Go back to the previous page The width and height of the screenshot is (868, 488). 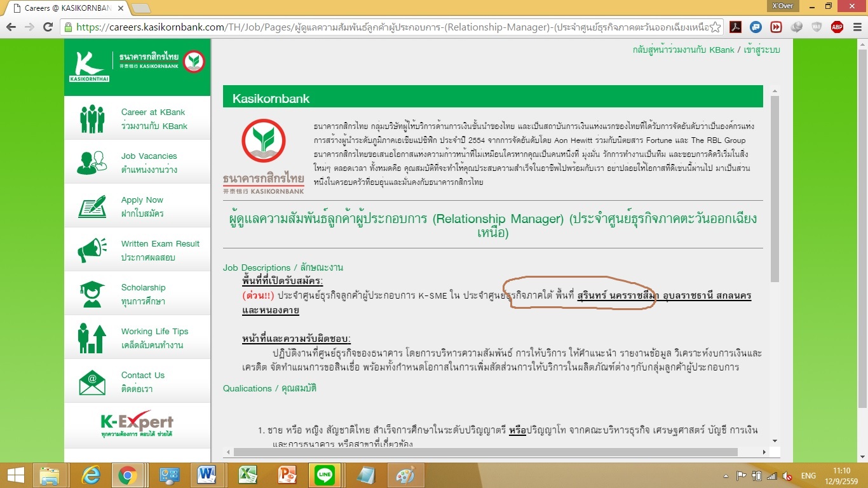(x=11, y=27)
